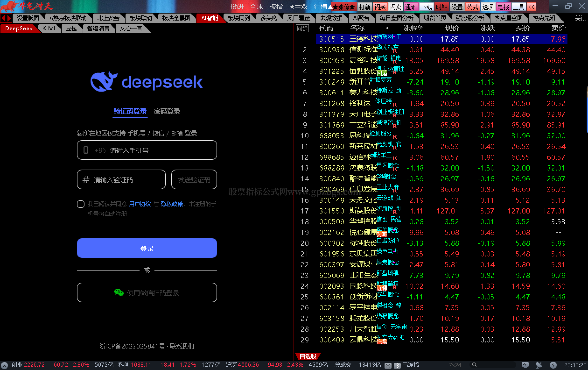
Task: Click 使用微信扫码登录 button
Action: [147, 292]
